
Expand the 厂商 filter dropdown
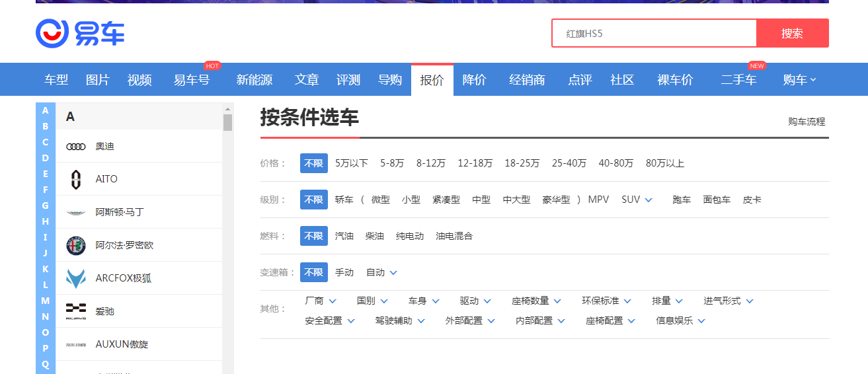tap(321, 301)
